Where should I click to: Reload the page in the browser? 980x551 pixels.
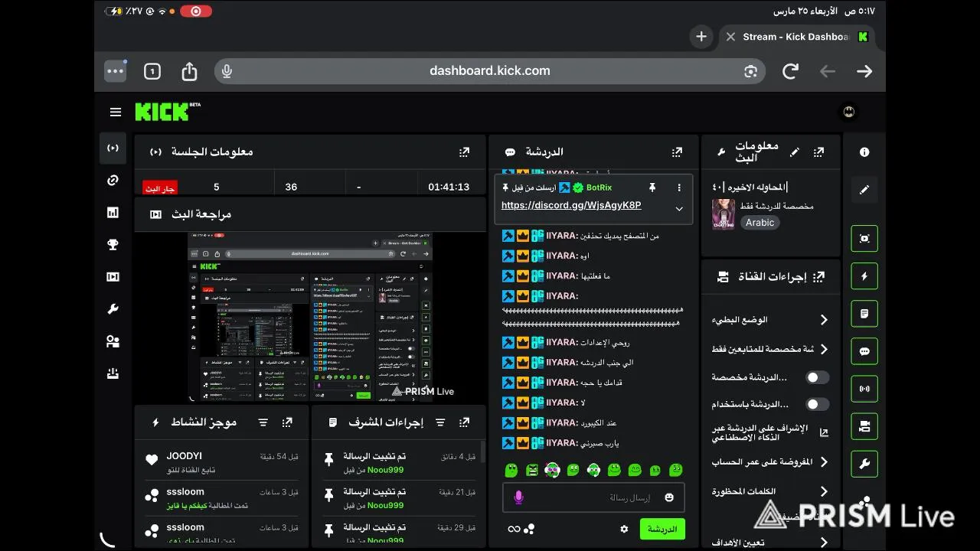(x=790, y=71)
